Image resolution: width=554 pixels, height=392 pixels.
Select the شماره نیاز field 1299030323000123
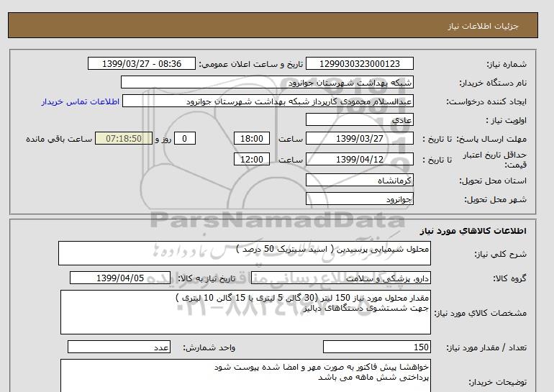click(x=359, y=64)
